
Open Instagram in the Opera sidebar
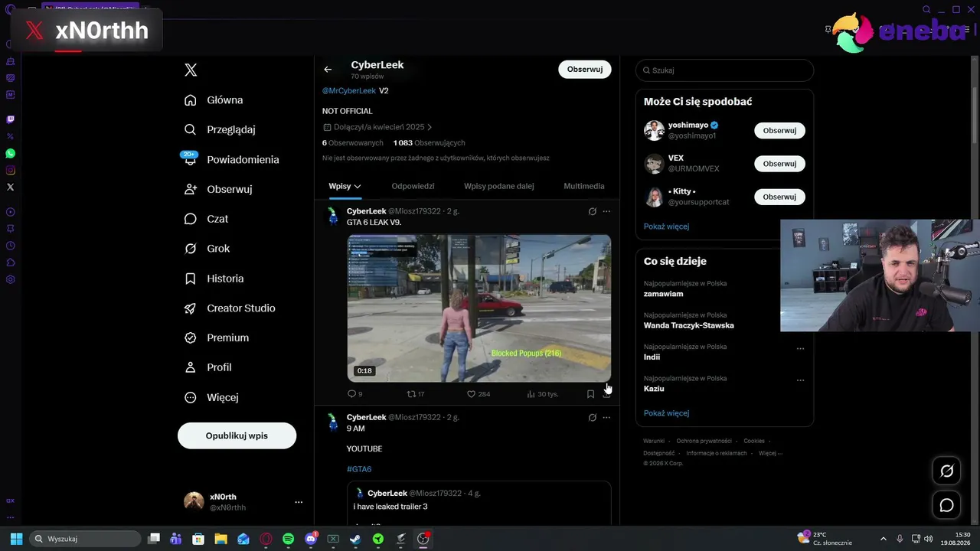[x=11, y=170]
